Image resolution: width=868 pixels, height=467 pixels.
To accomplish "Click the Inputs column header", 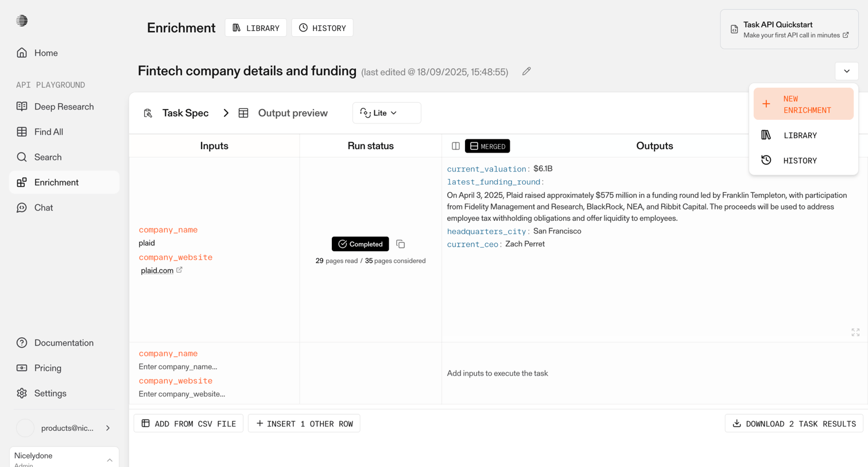I will pyautogui.click(x=214, y=146).
